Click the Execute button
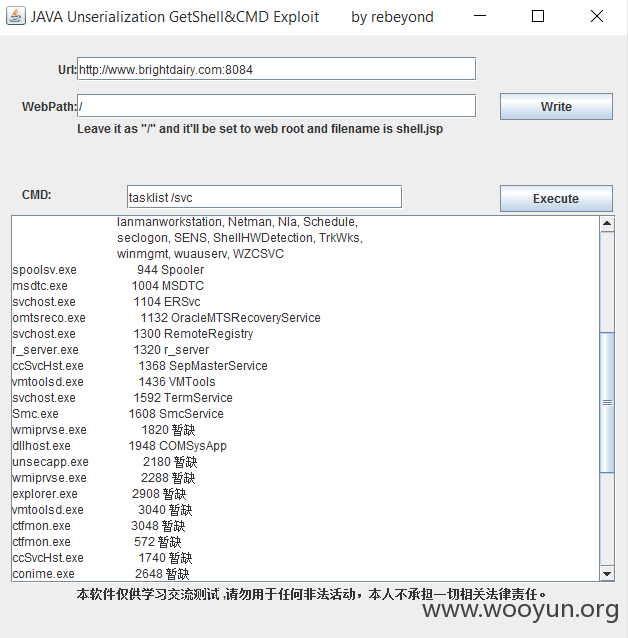Viewport: 628px width, 638px height. (x=556, y=199)
